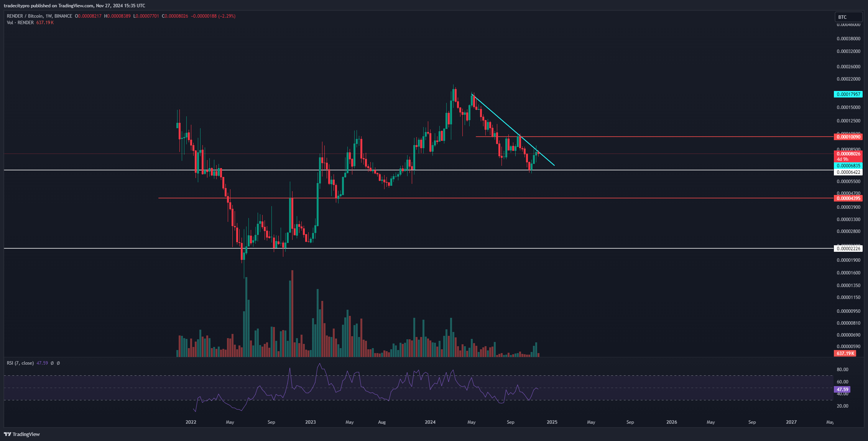Select the white horizontal line at 0.00006422
The height and width of the screenshot is (441, 868).
(419, 170)
